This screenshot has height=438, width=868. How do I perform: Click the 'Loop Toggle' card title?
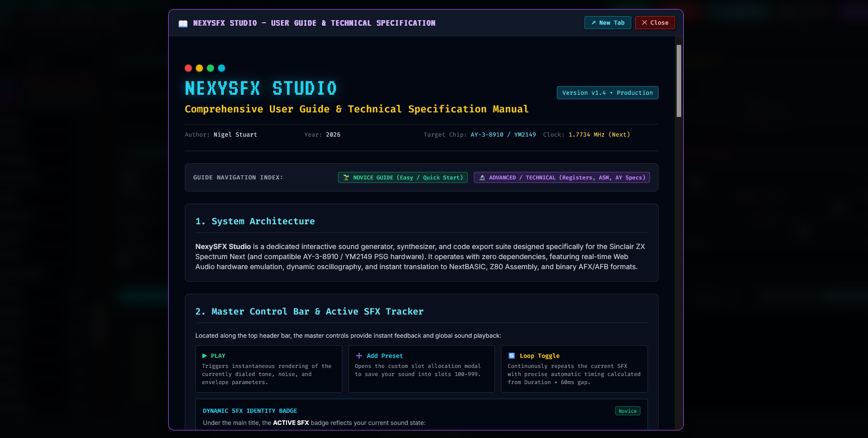pos(540,356)
